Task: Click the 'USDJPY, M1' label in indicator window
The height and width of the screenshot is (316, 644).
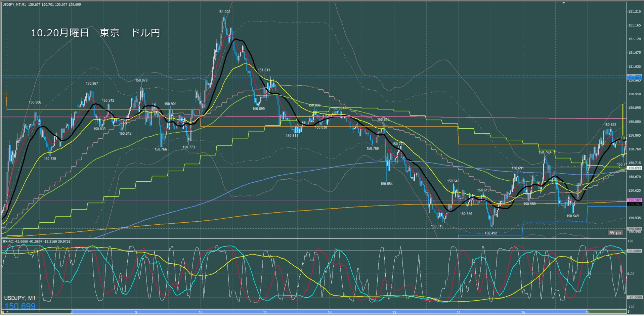Action: pos(20,298)
